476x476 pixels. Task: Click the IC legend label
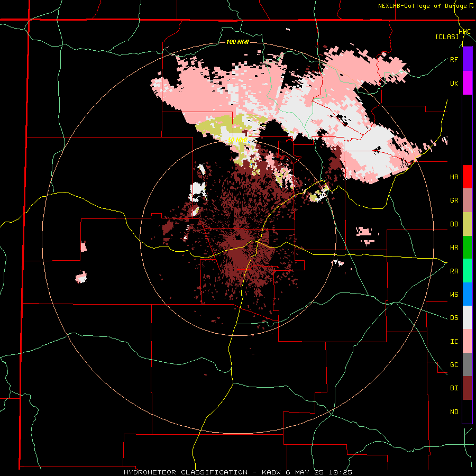click(454, 342)
